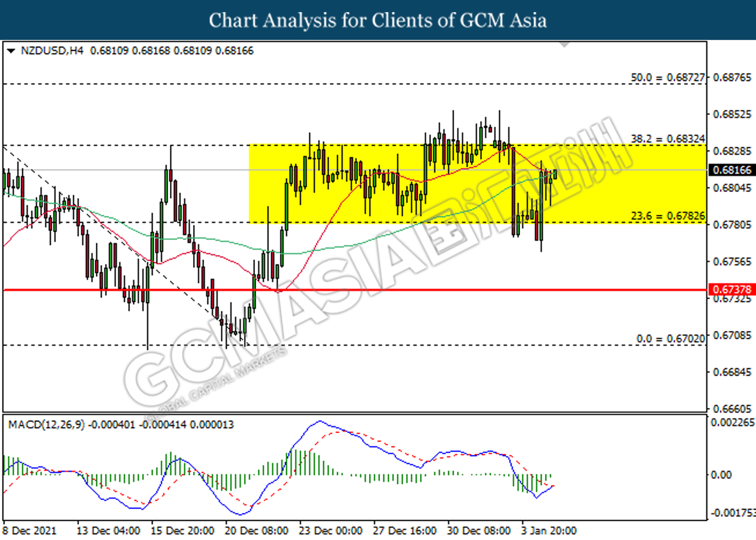Click the current price tag 0.68166
The image size is (756, 540).
click(x=732, y=170)
